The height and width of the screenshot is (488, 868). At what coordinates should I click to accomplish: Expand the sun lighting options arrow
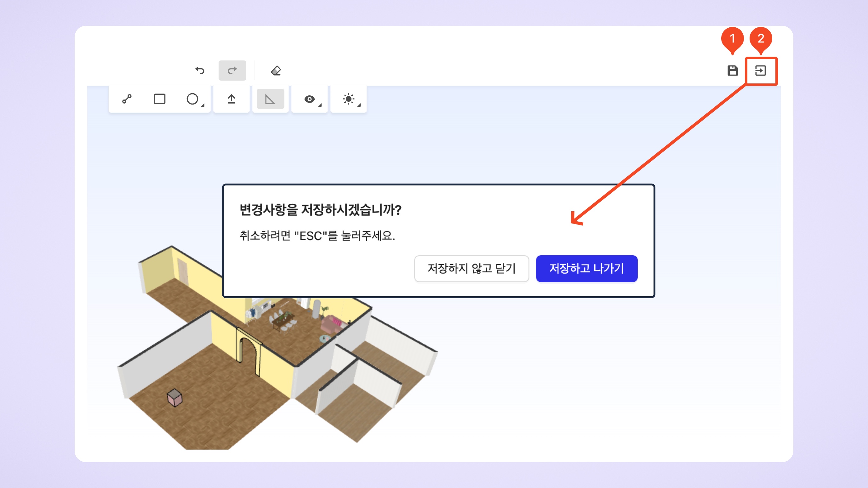coord(359,106)
